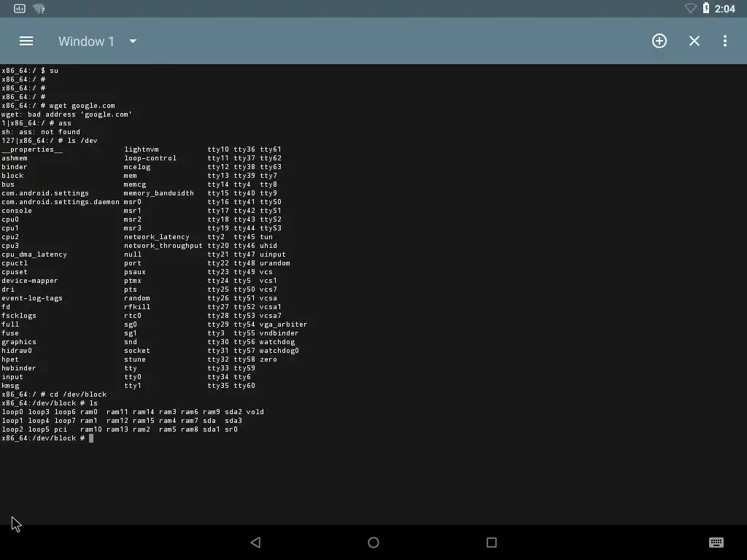Click the 'hidraw0' entry

point(17,351)
